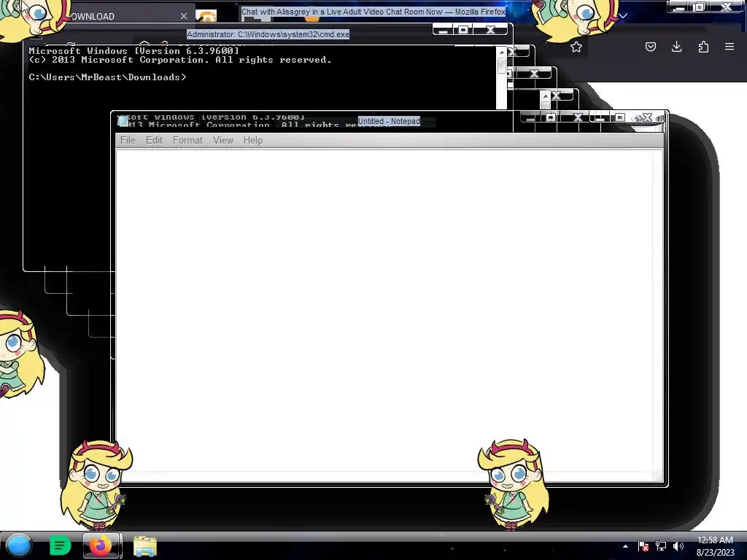The image size is (747, 560).
Task: Open the Firefox hamburger application menu
Action: (x=729, y=47)
